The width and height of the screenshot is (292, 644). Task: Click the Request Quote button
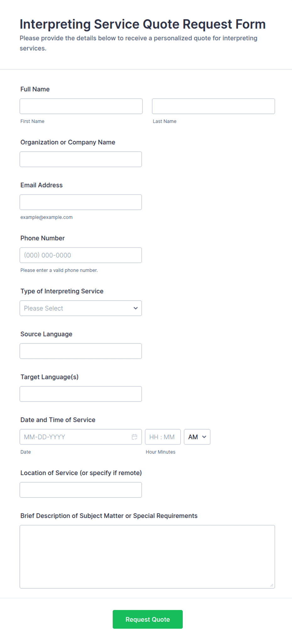[x=148, y=619]
